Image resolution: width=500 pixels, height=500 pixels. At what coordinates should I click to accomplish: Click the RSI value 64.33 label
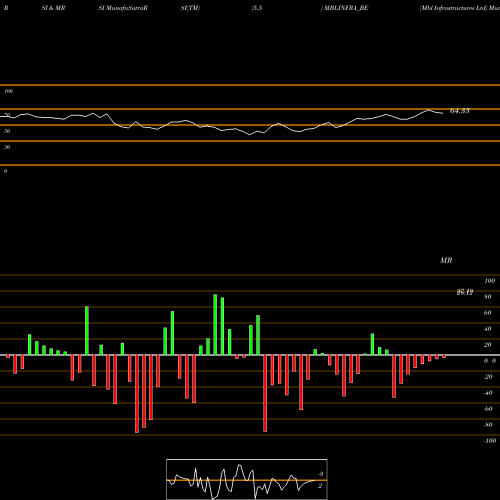pos(460,111)
